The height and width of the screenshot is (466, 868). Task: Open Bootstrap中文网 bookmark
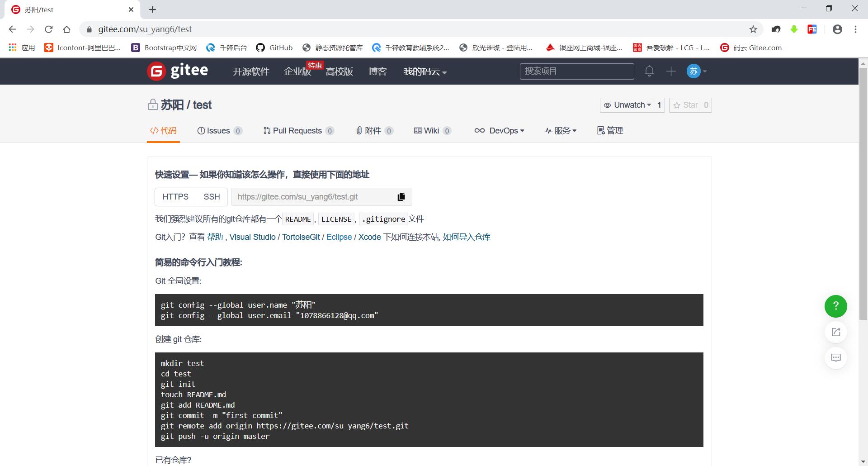click(x=164, y=48)
